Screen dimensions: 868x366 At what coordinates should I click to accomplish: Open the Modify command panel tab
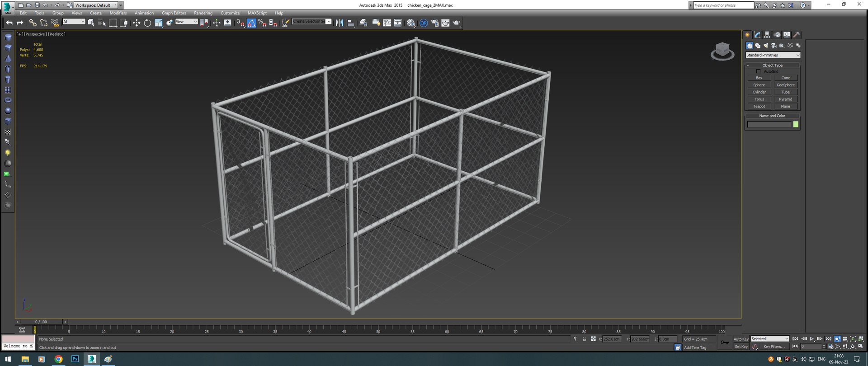(757, 35)
